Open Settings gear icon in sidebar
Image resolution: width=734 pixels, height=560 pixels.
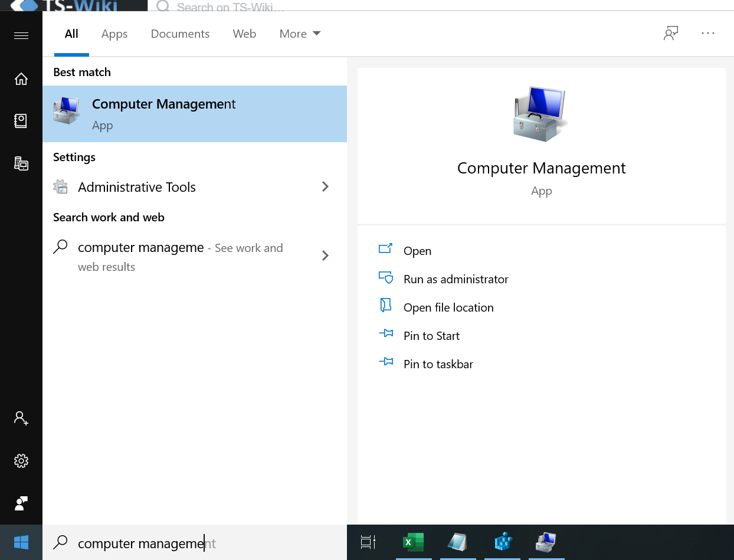coord(21,461)
